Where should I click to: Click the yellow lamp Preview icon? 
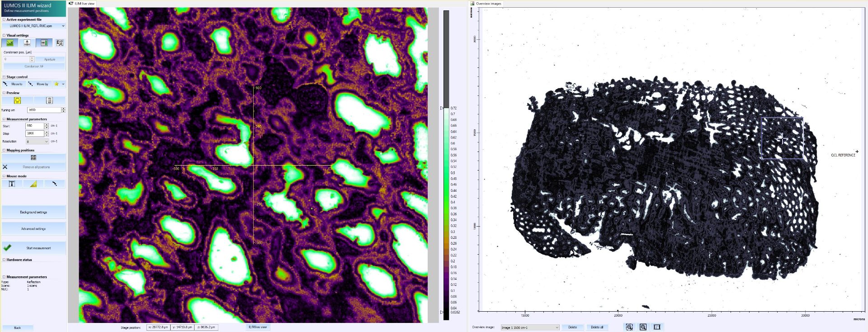click(x=18, y=100)
